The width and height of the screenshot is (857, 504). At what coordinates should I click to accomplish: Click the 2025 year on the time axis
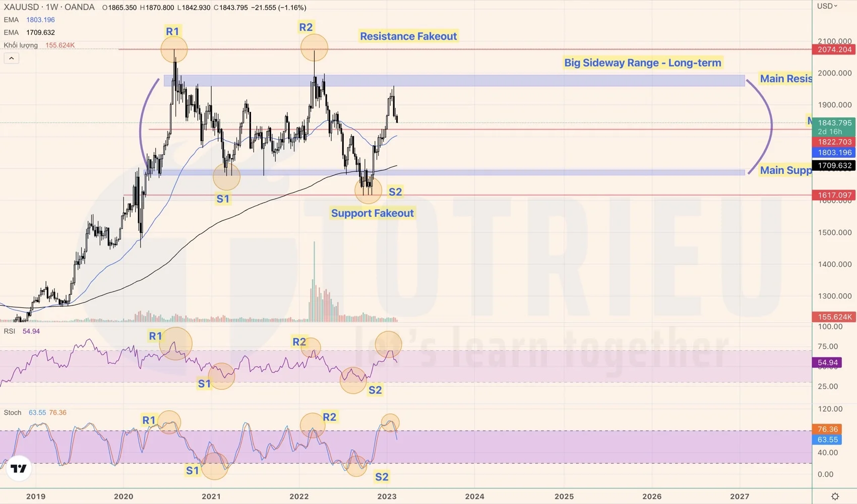(x=564, y=496)
